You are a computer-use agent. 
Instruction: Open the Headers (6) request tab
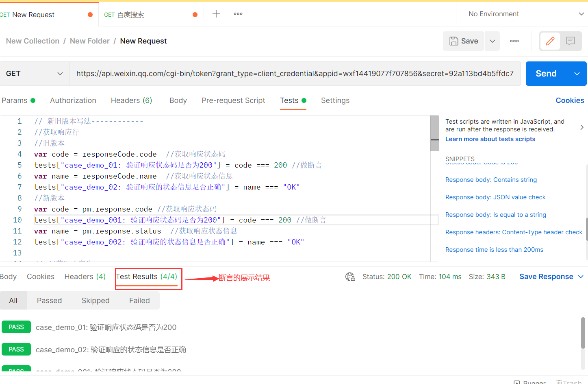coord(131,100)
